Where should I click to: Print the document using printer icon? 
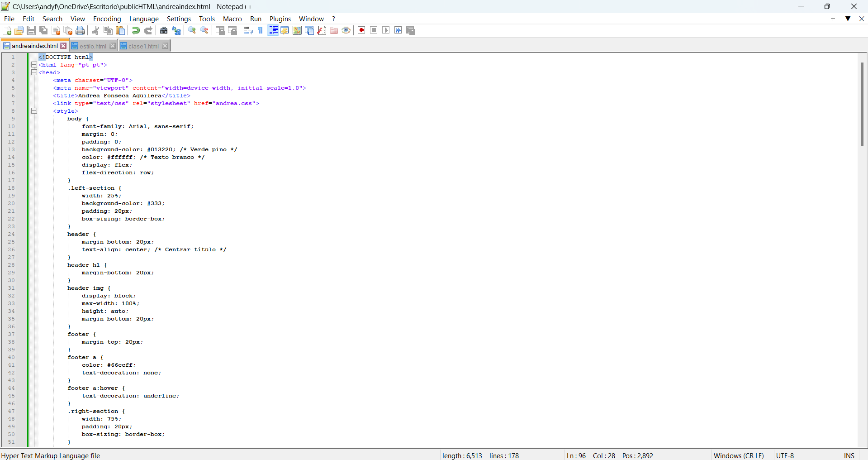tap(81, 30)
